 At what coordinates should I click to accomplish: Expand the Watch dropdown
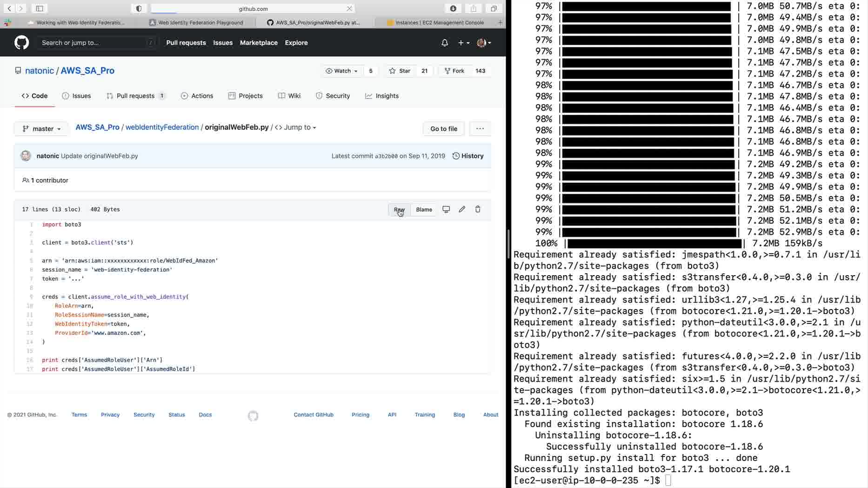click(342, 71)
